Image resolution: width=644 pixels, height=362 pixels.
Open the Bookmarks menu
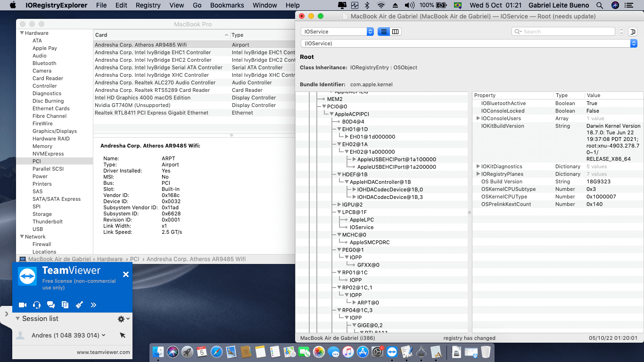(x=227, y=5)
